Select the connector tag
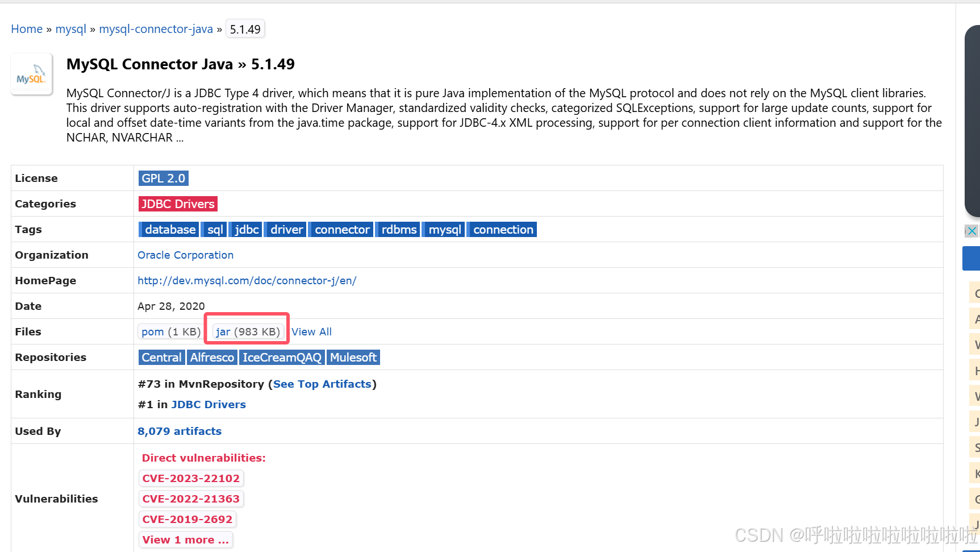The height and width of the screenshot is (552, 980). click(341, 230)
